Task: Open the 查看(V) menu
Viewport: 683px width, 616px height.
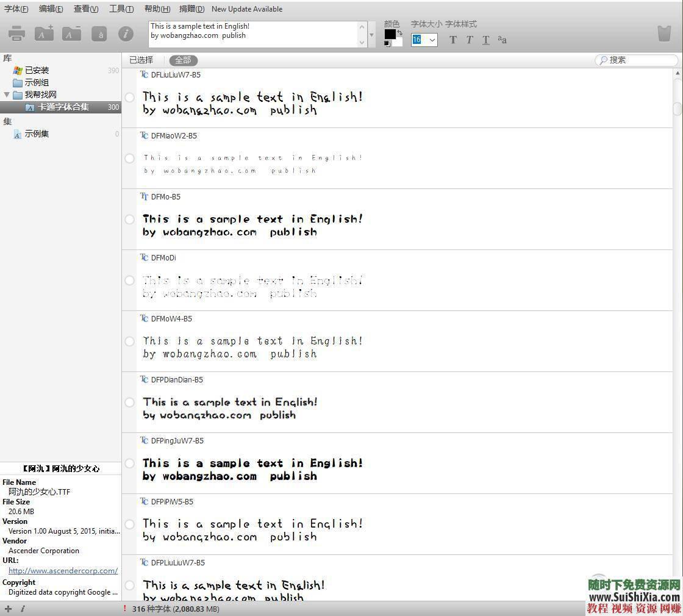Action: [x=86, y=9]
